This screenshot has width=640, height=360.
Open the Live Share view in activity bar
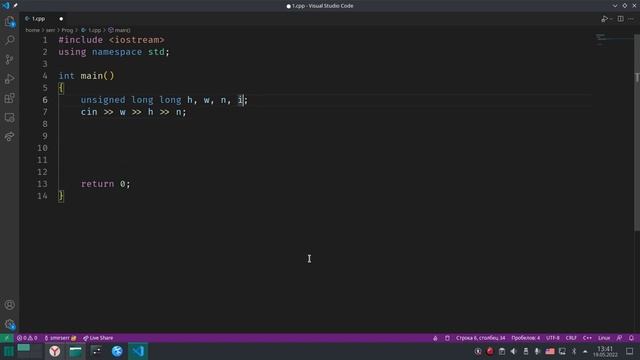point(9,137)
